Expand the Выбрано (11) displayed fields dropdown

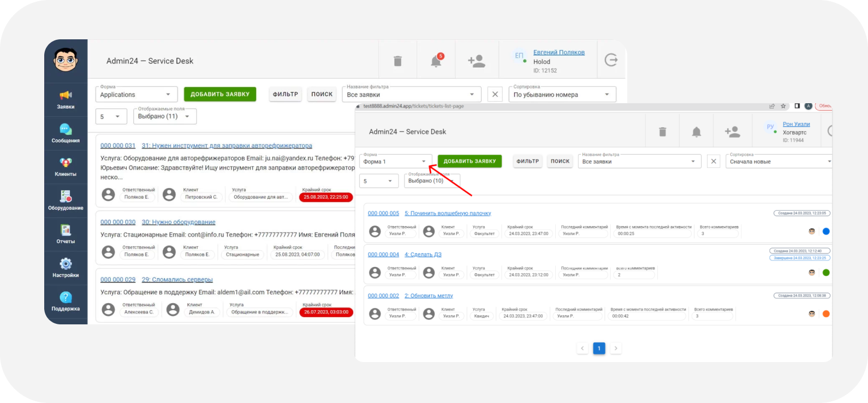165,116
